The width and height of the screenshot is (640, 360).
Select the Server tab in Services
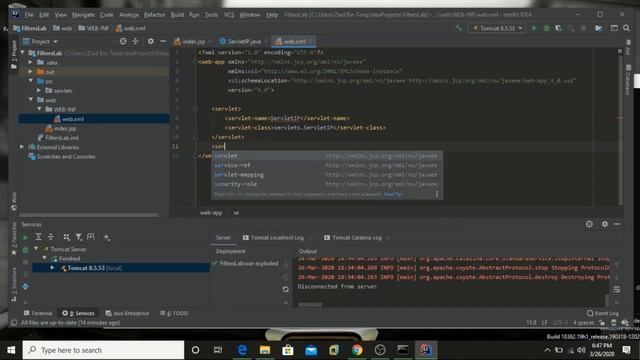point(223,238)
